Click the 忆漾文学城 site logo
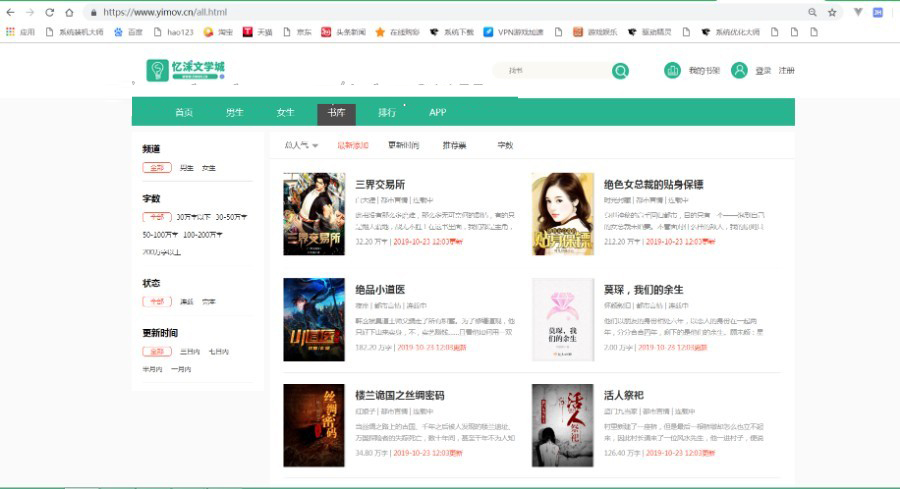Screen dimensions: 900x489 (186, 70)
